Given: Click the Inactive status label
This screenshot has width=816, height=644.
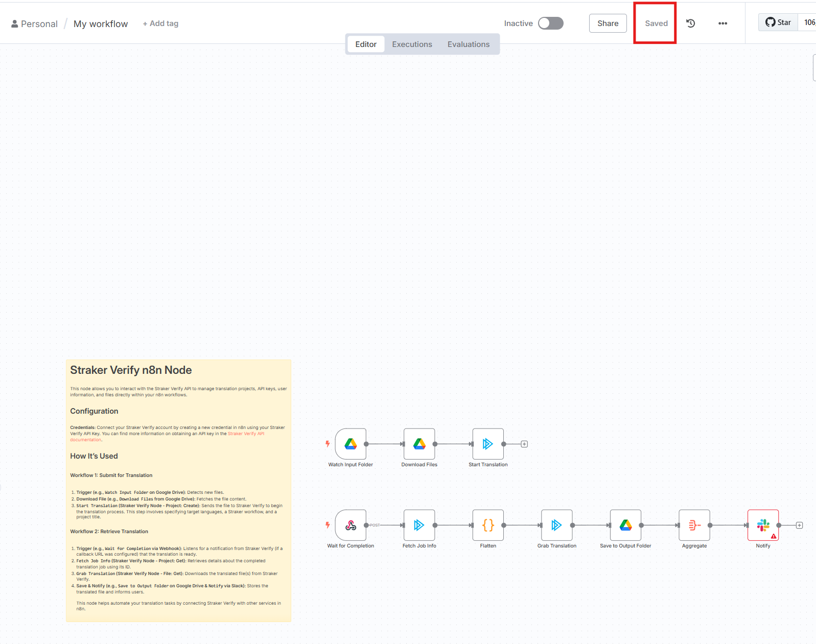Looking at the screenshot, I should pos(518,23).
